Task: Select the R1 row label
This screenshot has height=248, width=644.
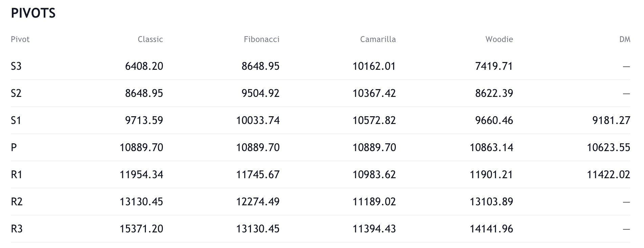Action: click(x=17, y=174)
